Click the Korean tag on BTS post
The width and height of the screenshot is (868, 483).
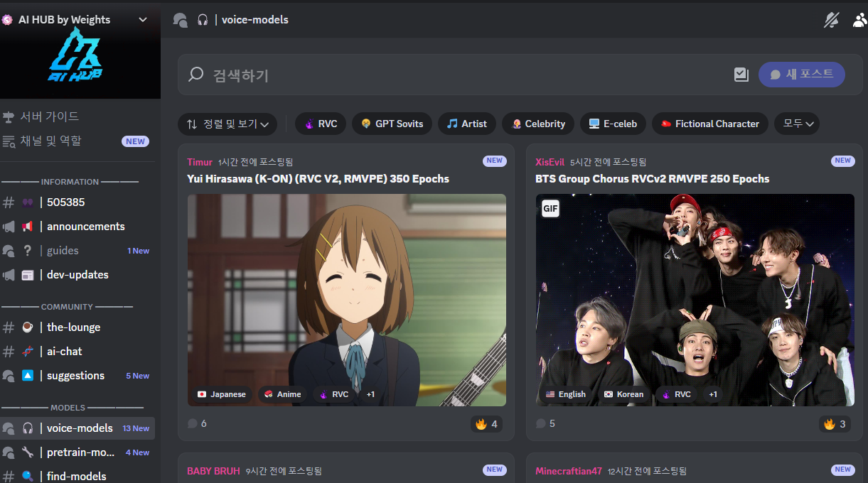(623, 394)
